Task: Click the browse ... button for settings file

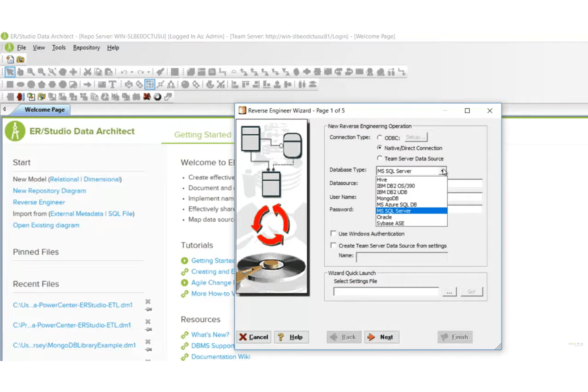Action: pyautogui.click(x=449, y=292)
